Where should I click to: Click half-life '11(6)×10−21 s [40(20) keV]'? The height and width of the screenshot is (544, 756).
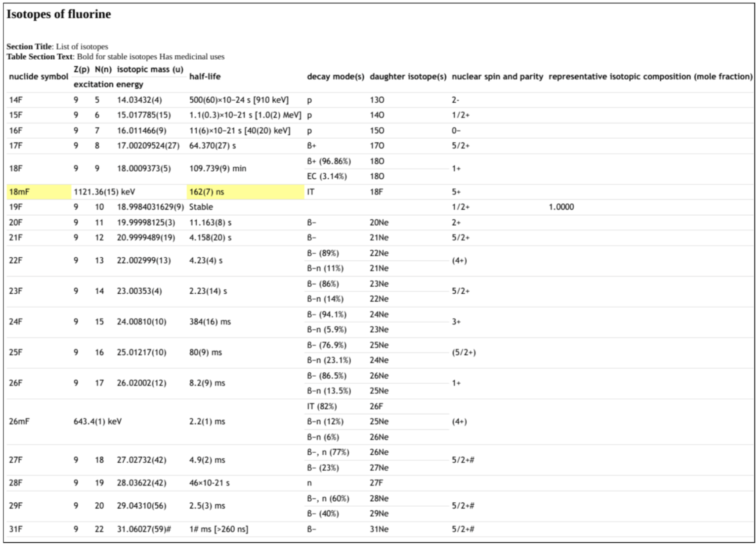tap(240, 130)
